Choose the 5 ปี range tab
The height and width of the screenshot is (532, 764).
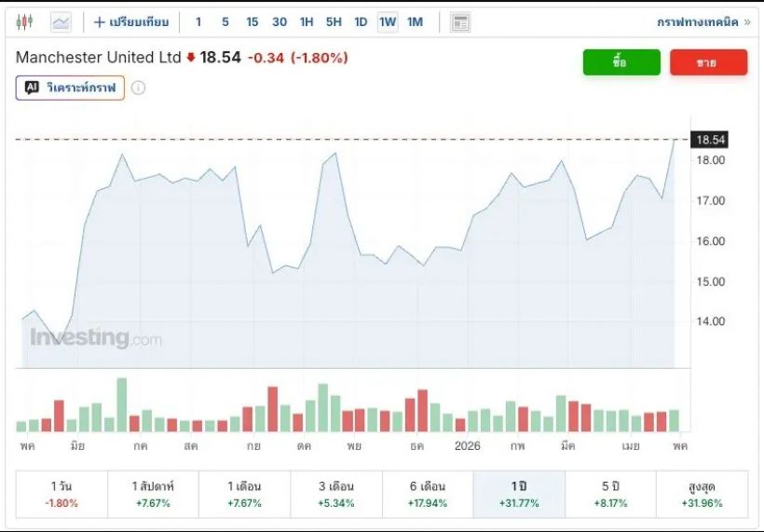[x=610, y=494]
